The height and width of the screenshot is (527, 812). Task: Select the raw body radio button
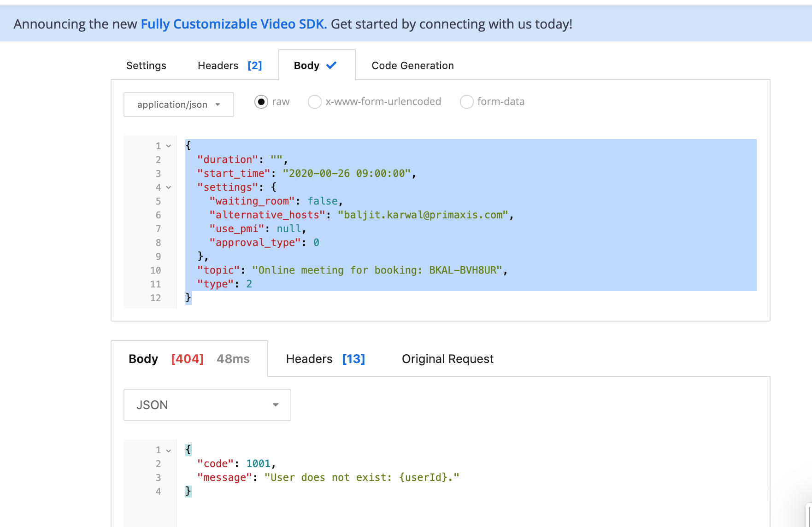261,102
